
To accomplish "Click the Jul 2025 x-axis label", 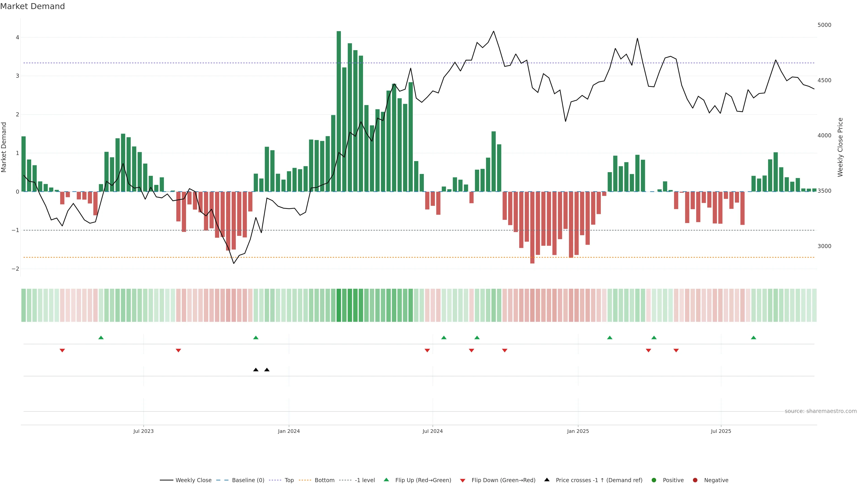I will click(721, 431).
